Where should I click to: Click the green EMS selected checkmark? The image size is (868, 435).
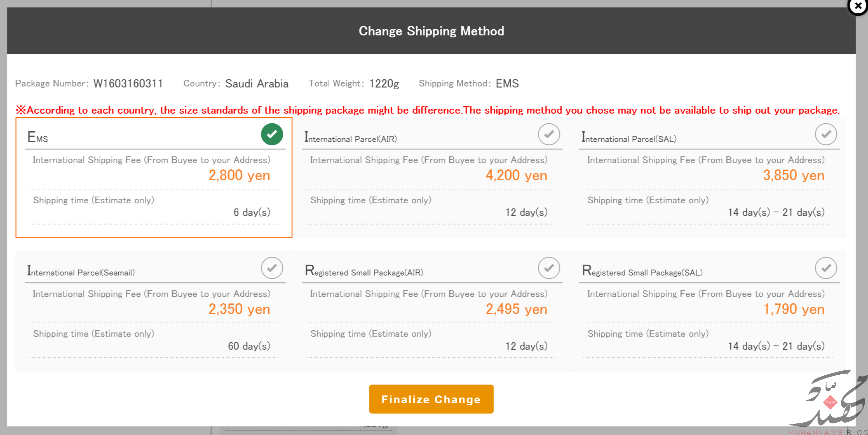(272, 134)
